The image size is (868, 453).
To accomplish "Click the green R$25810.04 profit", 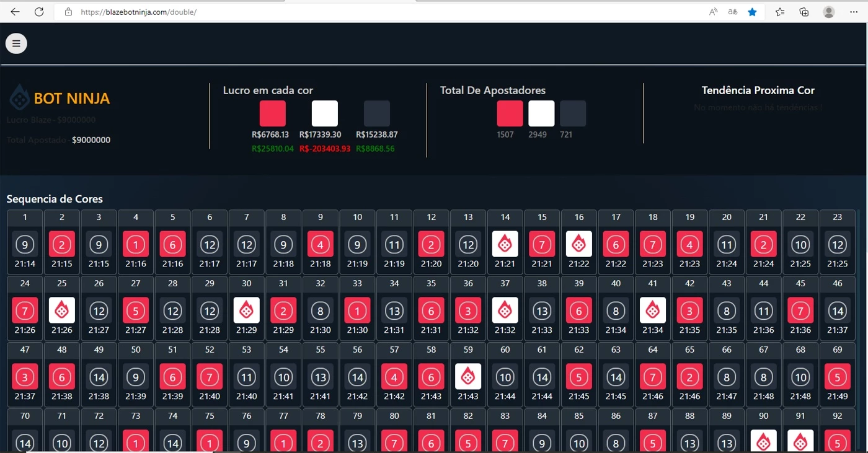I will point(273,149).
